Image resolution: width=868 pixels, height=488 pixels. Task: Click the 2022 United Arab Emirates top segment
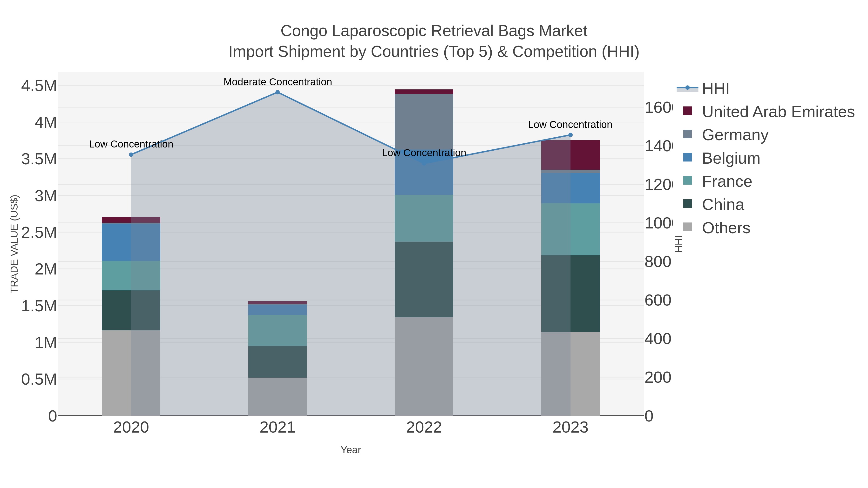(424, 92)
